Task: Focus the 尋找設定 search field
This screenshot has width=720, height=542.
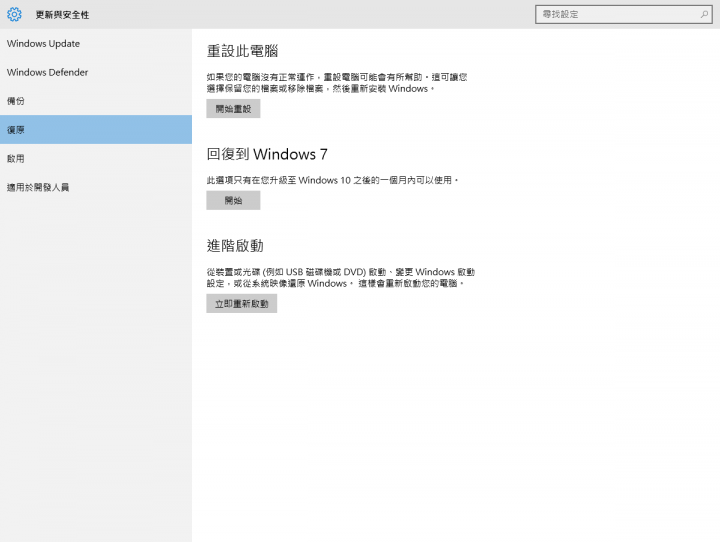Action: tap(624, 14)
